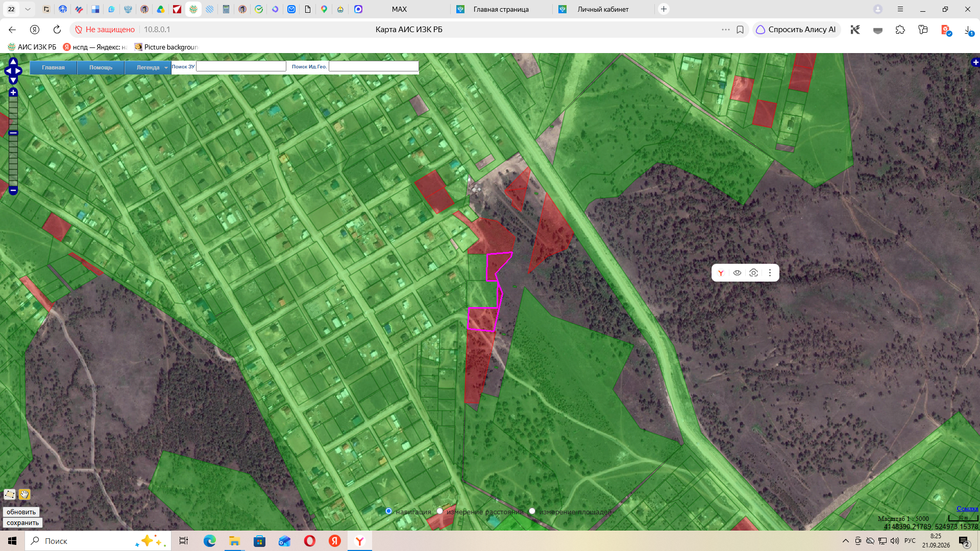Image resolution: width=980 pixels, height=551 pixels.
Task: Click the camera image search icon in the floating panel
Action: click(753, 273)
